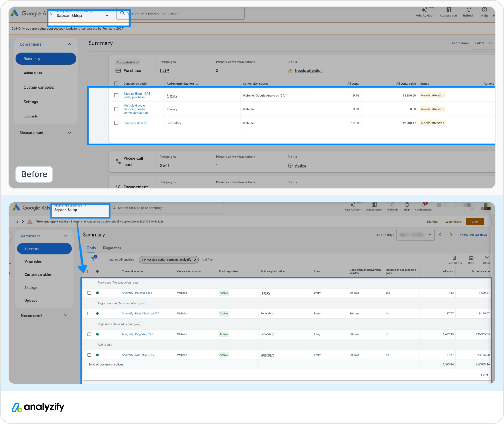Click the Clear filters trash icon

pyautogui.click(x=454, y=258)
